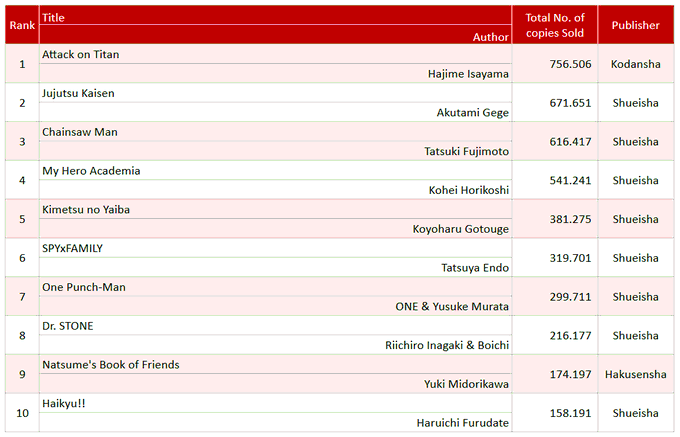Click Shueisha publisher in My Hero Academia row
The width and height of the screenshot is (680, 437).
(x=636, y=180)
